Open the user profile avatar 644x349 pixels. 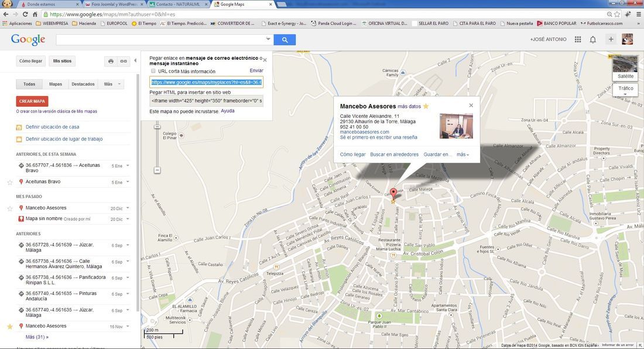627,39
